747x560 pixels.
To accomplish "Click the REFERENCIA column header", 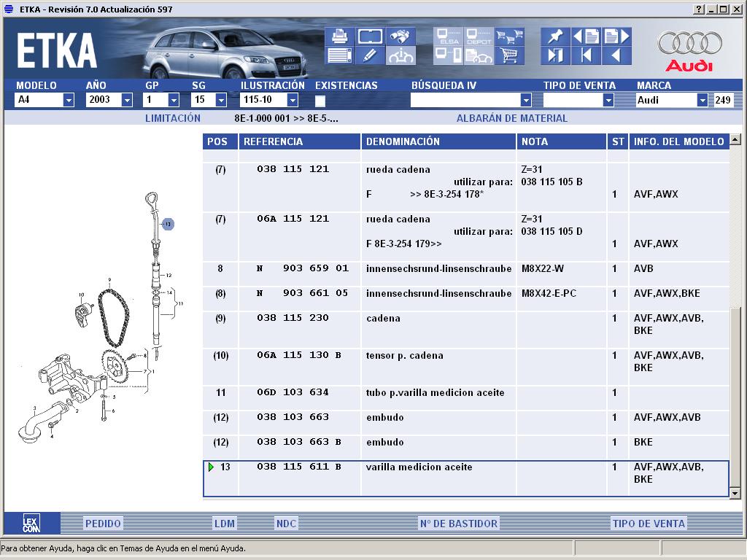I will [300, 141].
